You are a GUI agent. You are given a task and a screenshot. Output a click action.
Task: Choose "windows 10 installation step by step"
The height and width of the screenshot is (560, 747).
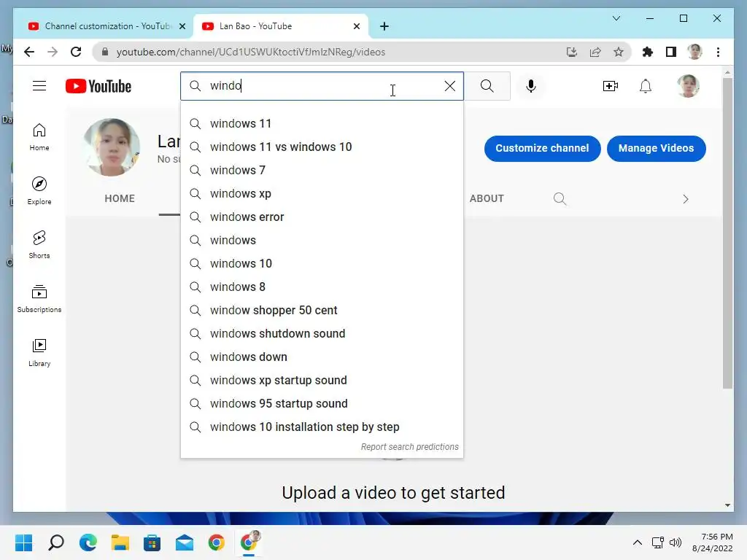pyautogui.click(x=322, y=427)
